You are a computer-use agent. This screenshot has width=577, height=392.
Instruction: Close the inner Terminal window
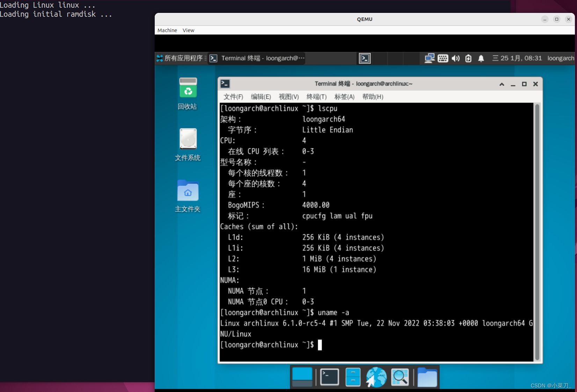[x=535, y=84]
